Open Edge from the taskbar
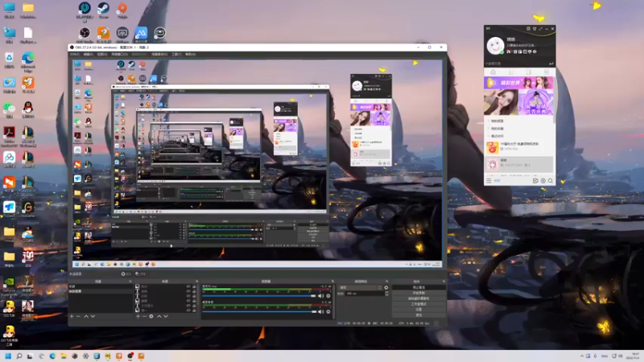The width and height of the screenshot is (644, 362). tap(52, 356)
